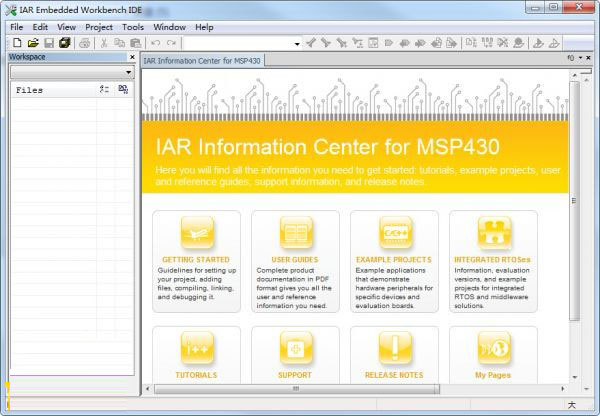Click the Print toolbar icon
The width and height of the screenshot is (600, 416).
click(84, 43)
